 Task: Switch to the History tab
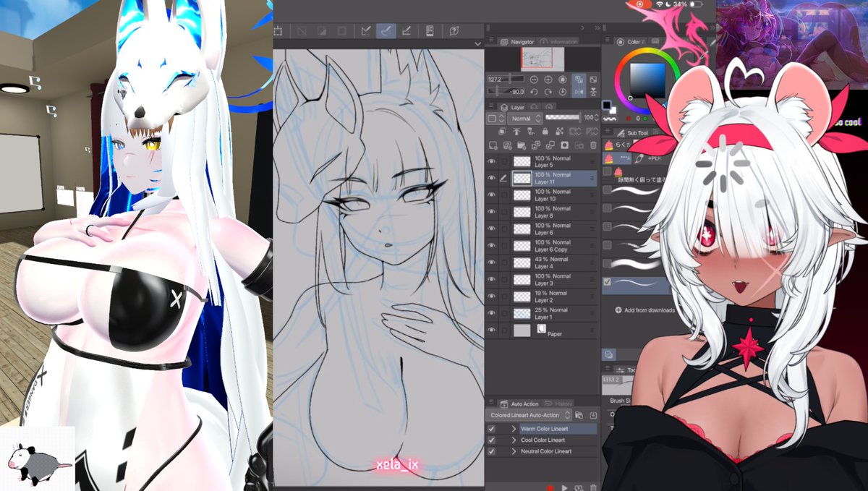pyautogui.click(x=559, y=404)
